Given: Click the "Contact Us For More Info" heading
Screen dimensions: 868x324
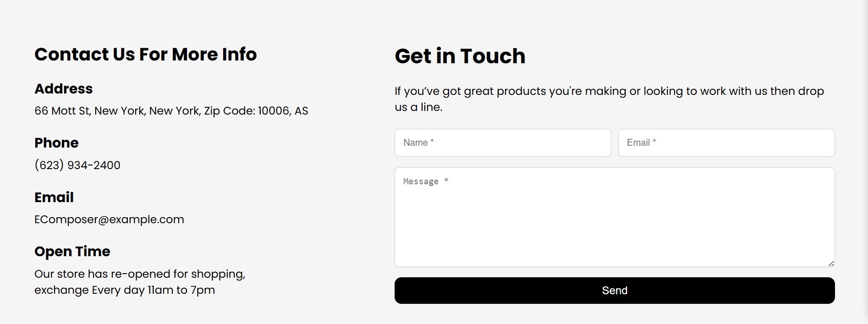Looking at the screenshot, I should tap(145, 55).
